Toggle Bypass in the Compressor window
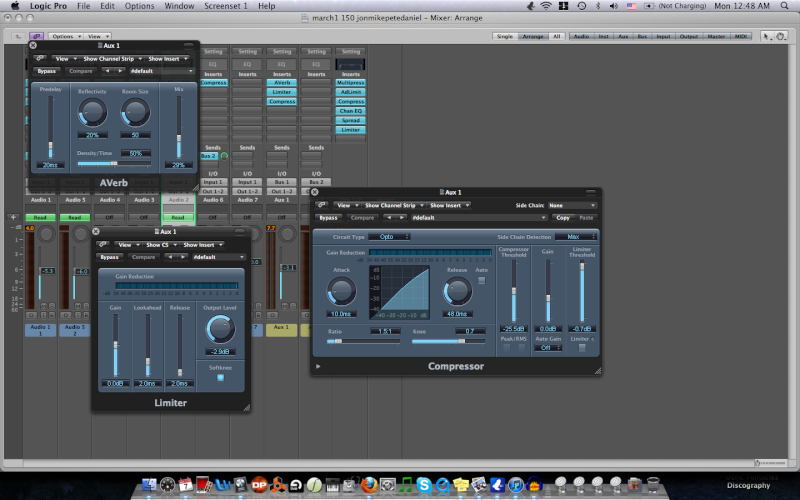This screenshot has height=500, width=800. 329,217
